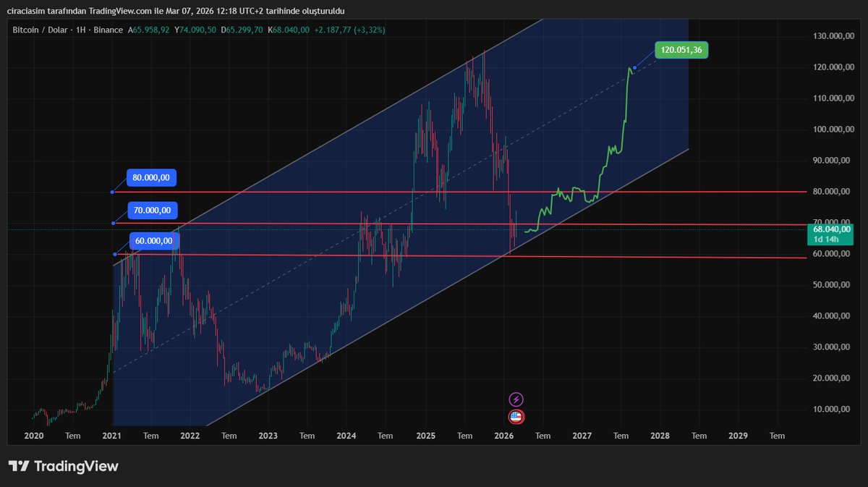Select the blue 80.000,00 callout label
Screen dimensions: 868x487
coord(152,177)
